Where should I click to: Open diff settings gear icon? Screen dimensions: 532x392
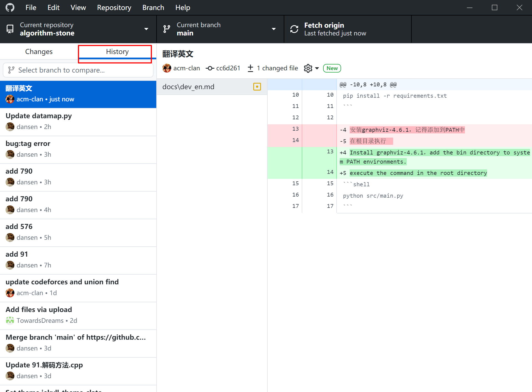tap(308, 68)
